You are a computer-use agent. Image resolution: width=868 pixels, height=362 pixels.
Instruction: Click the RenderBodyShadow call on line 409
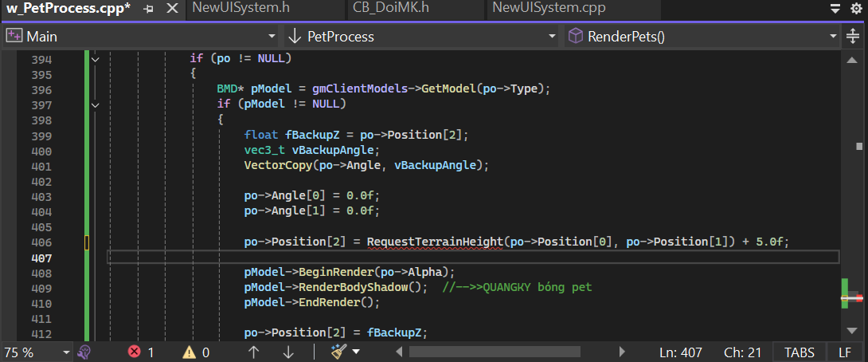354,288
